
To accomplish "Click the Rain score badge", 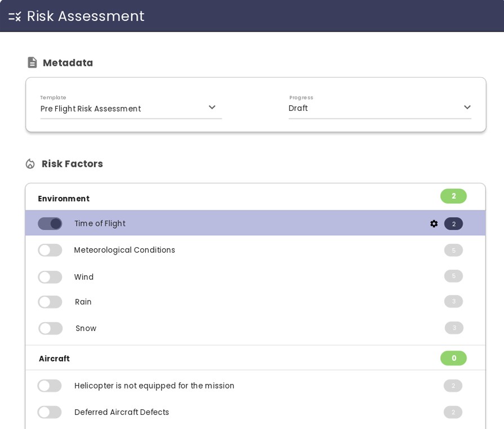I will [x=453, y=301].
